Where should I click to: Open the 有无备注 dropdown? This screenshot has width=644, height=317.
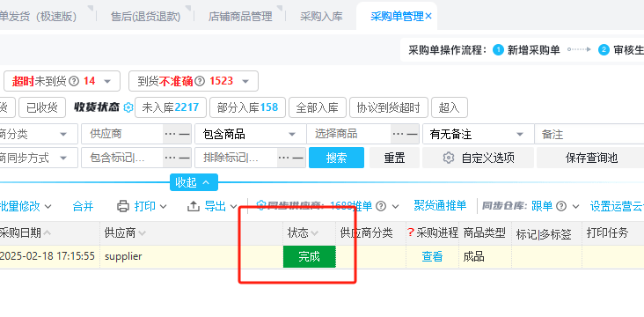coord(478,134)
